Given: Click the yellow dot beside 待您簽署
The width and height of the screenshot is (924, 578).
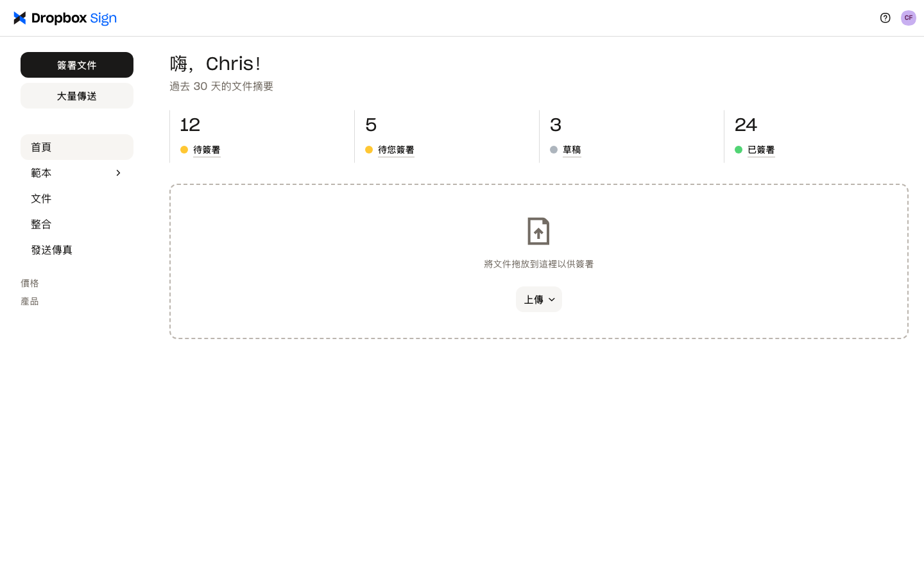Looking at the screenshot, I should point(369,150).
